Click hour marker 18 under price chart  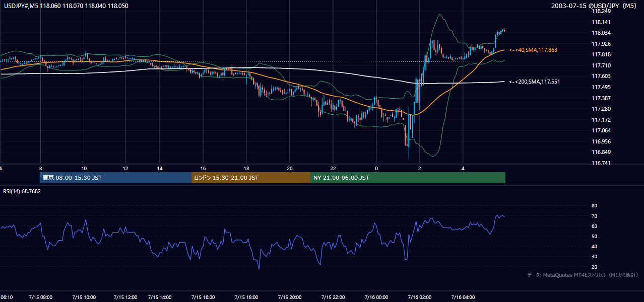[x=246, y=168]
